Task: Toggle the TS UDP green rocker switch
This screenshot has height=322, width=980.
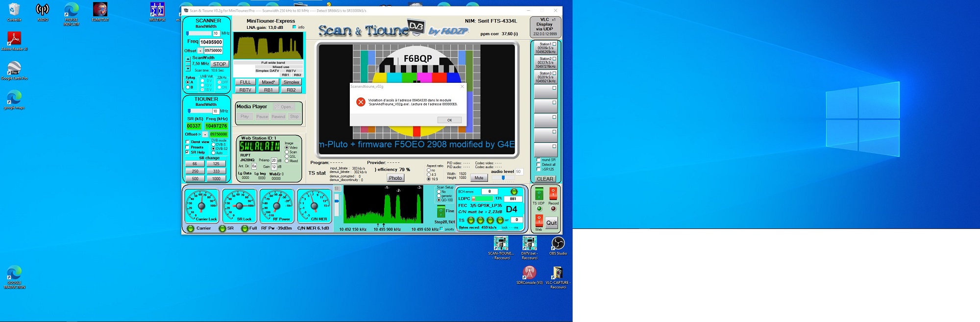Action: 539,194
